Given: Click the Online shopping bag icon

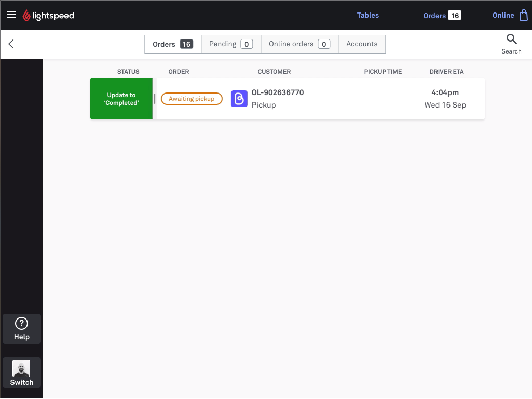Looking at the screenshot, I should coord(524,15).
